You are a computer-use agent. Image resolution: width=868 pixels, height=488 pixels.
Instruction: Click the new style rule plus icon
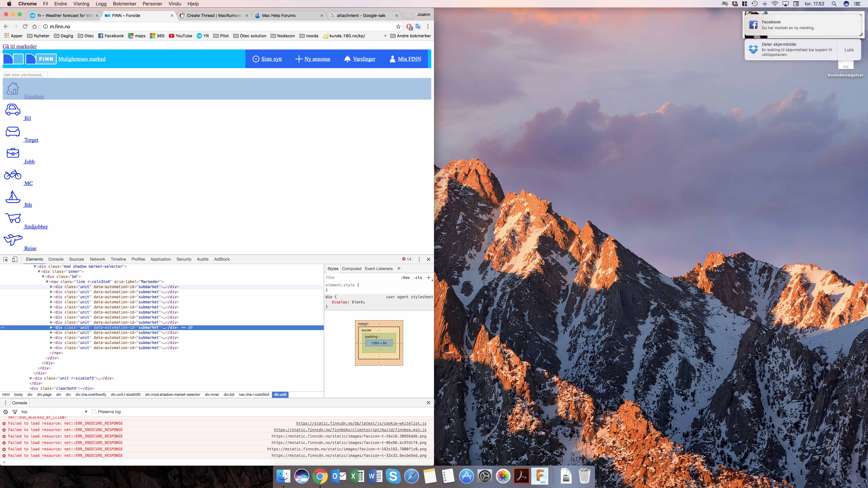click(428, 278)
